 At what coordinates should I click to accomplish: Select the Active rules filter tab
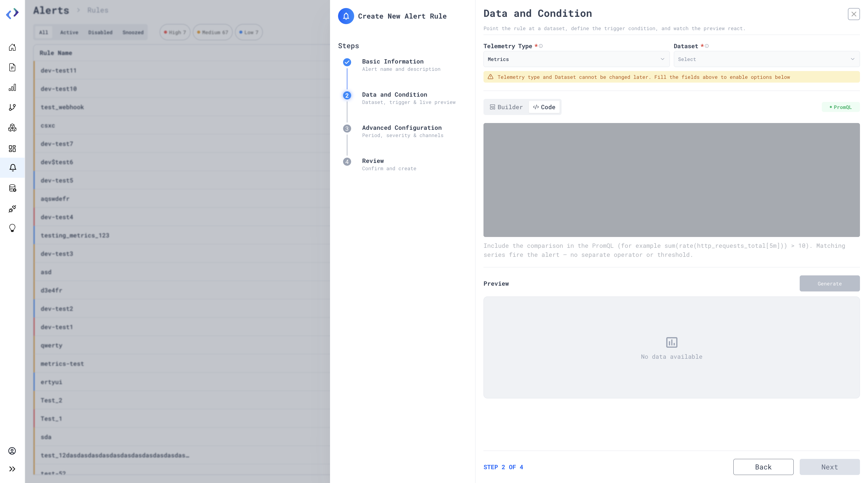(x=69, y=32)
